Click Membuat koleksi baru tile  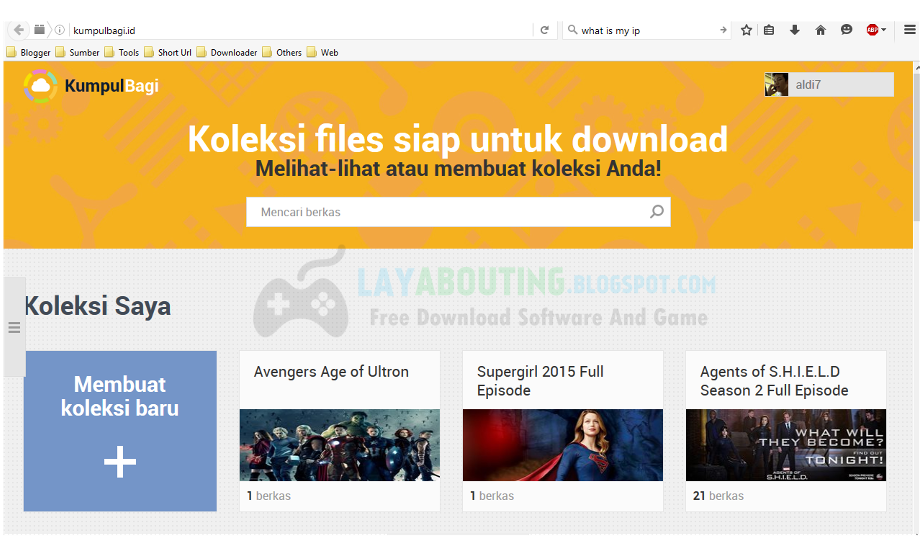pyautogui.click(x=120, y=431)
